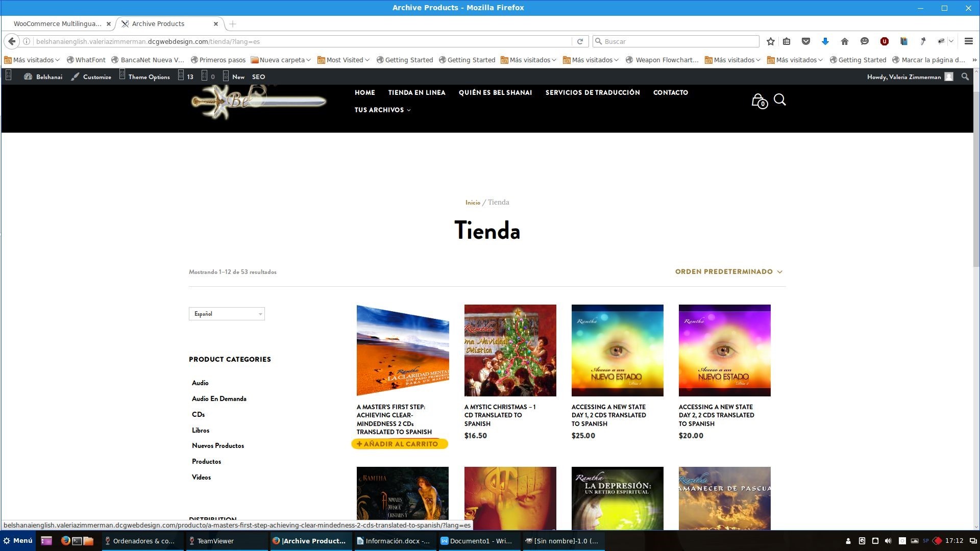
Task: Open the bookmarks list icon
Action: [787, 41]
